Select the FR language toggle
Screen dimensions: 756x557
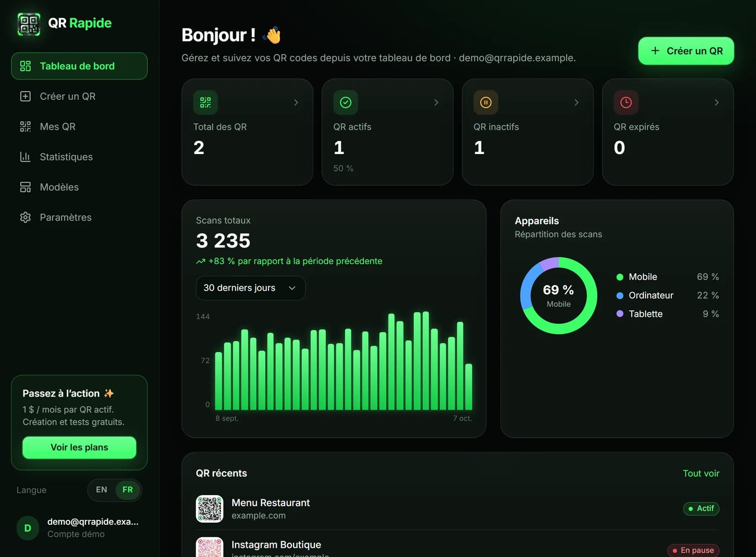coord(127,490)
